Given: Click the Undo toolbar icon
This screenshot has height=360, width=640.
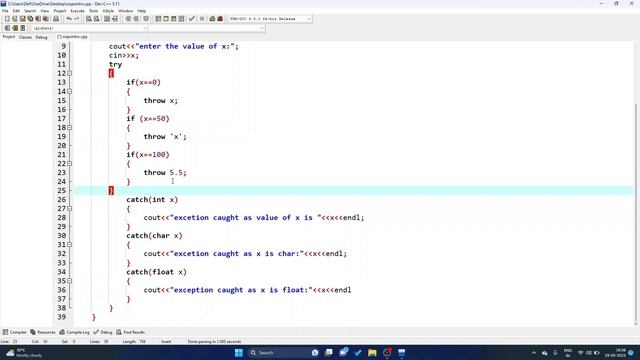Looking at the screenshot, I should coord(69,19).
